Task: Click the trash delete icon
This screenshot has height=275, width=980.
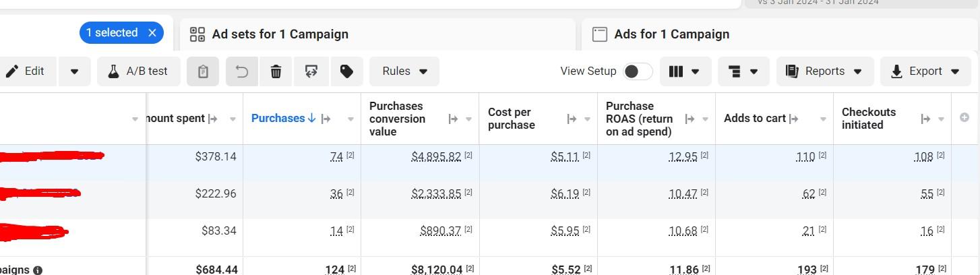Action: (x=276, y=71)
